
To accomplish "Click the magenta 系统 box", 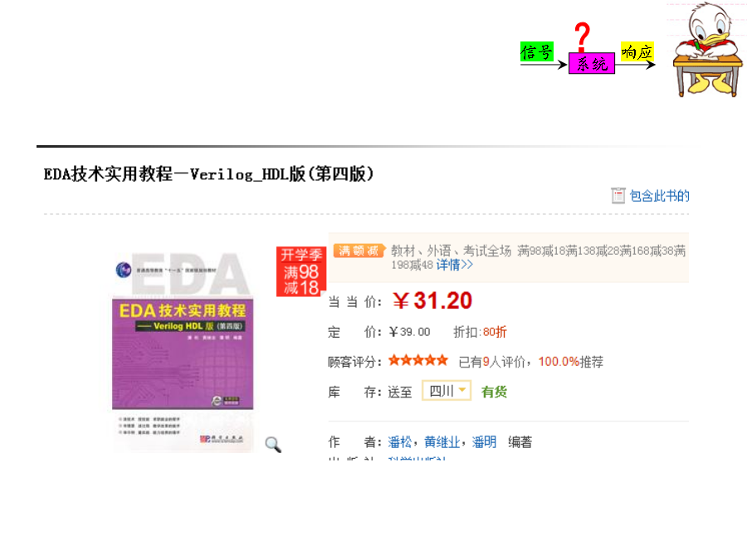I will pyautogui.click(x=592, y=63).
